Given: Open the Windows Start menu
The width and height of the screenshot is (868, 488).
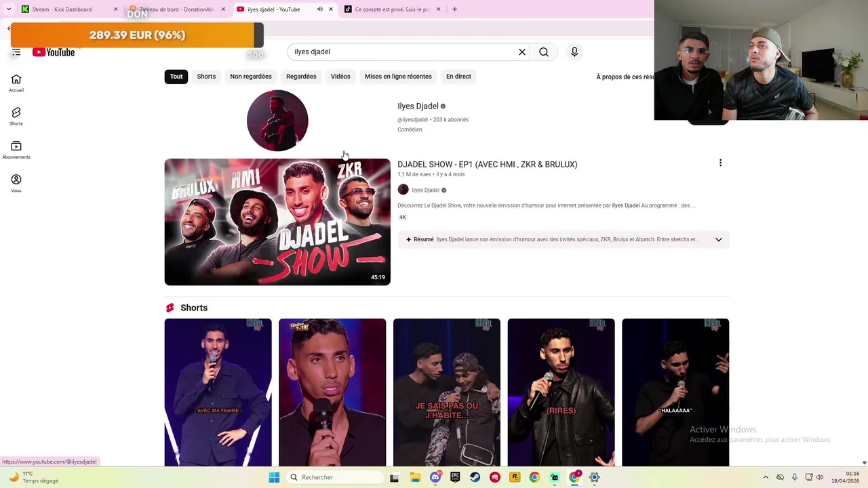Looking at the screenshot, I should pos(274,477).
